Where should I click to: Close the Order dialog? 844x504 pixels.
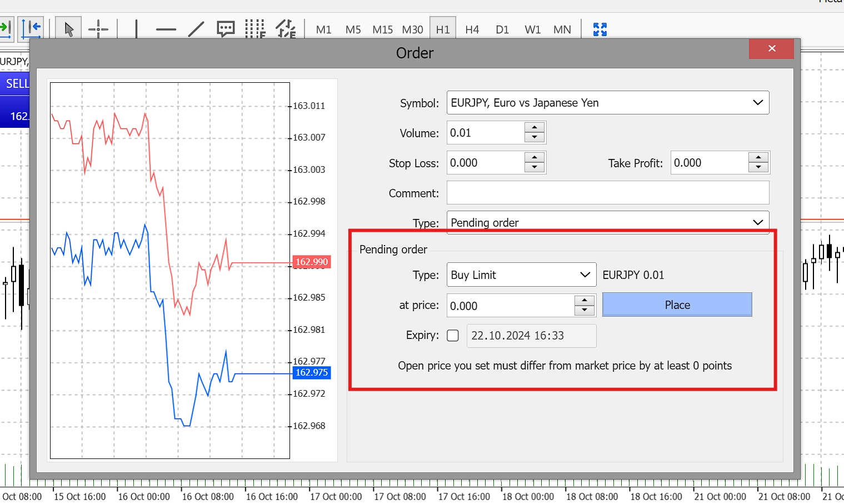(771, 49)
